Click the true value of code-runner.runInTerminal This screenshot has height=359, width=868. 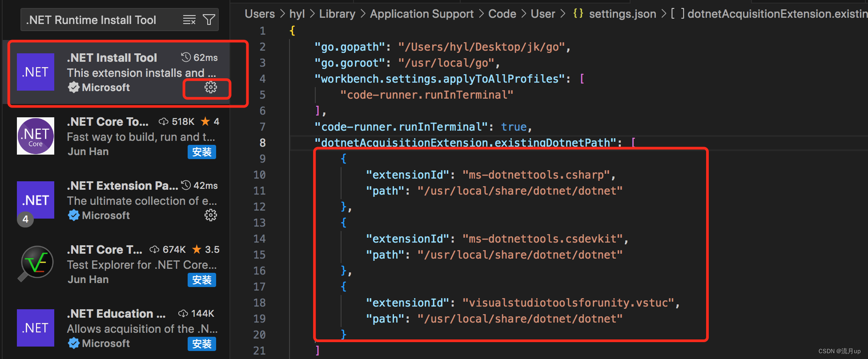pyautogui.click(x=514, y=127)
